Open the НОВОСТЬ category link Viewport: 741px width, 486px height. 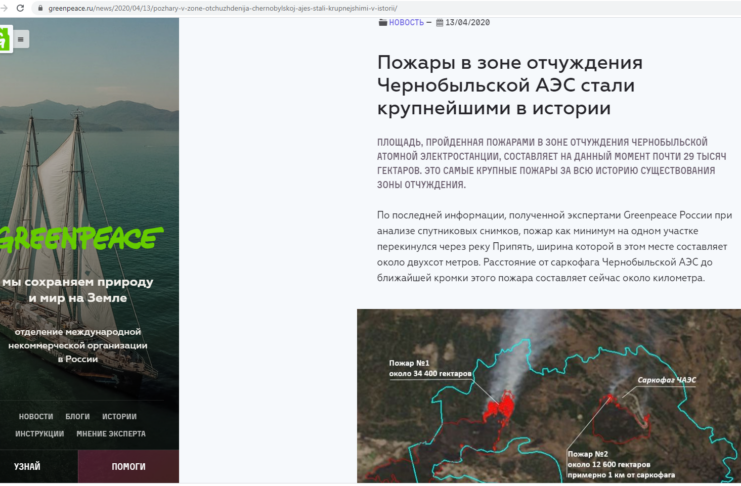pos(406,22)
